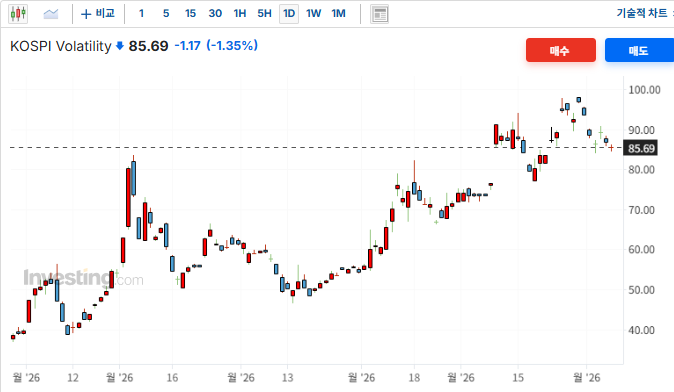Viewport: 674px width, 392px height.
Task: Select the 30 minute interval
Action: pyautogui.click(x=215, y=14)
